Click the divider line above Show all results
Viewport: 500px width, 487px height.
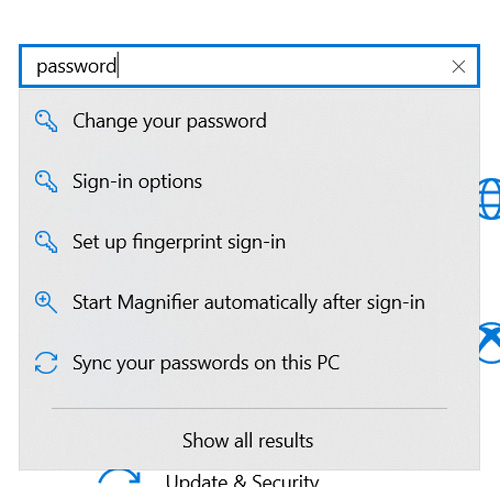point(249,408)
